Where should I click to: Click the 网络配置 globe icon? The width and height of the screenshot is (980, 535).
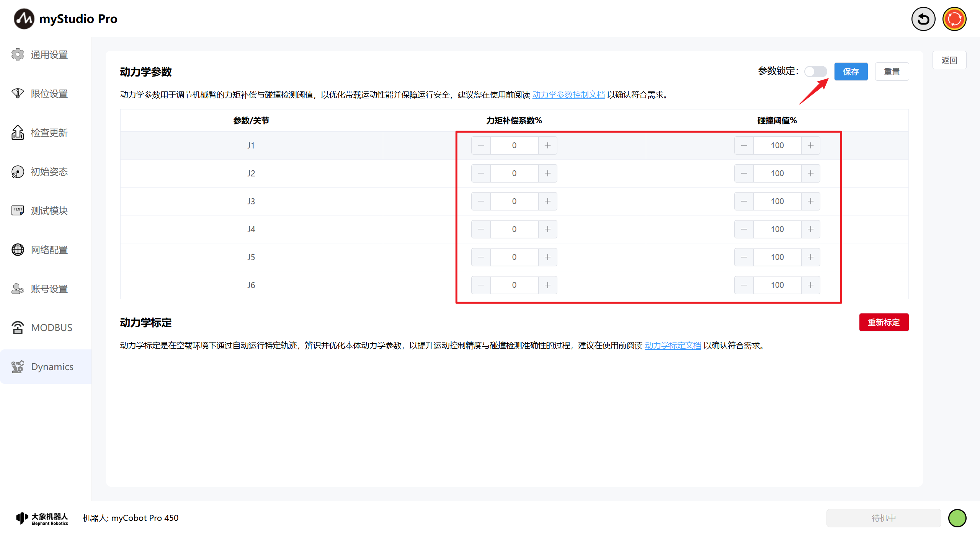tap(18, 250)
